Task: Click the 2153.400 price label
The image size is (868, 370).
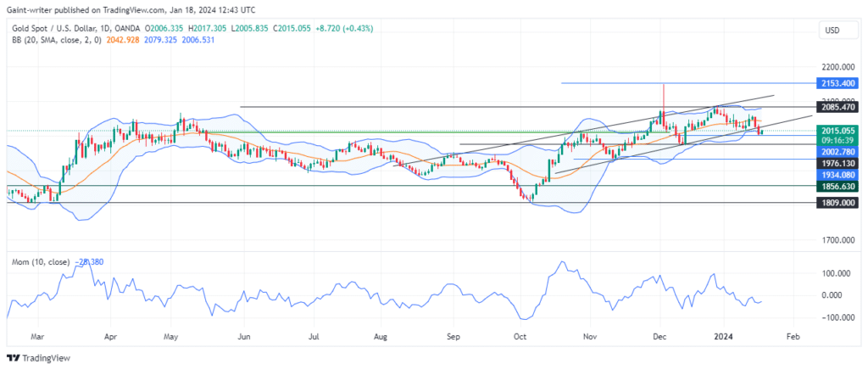Action: [x=837, y=83]
